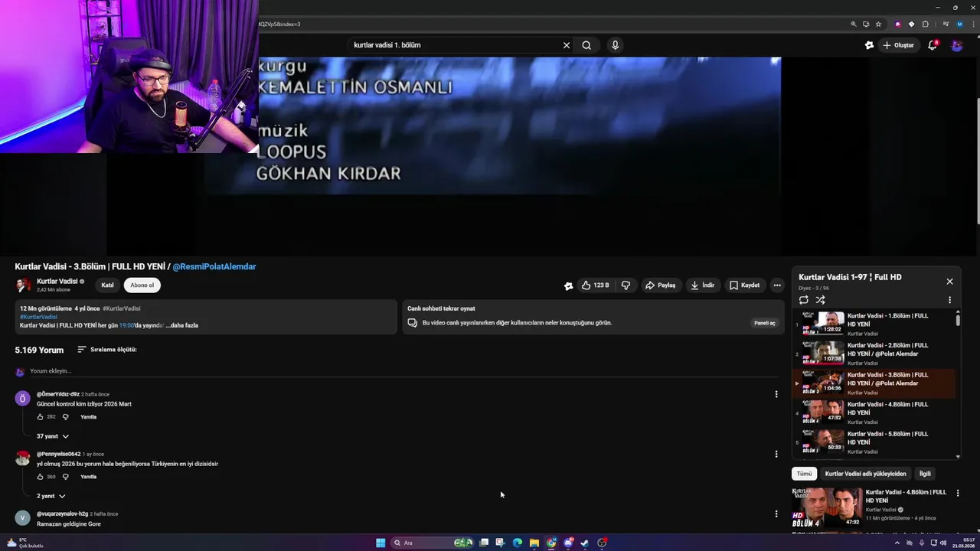Dislike the comment by @ÖmerYıldız-d9z

[65, 417]
